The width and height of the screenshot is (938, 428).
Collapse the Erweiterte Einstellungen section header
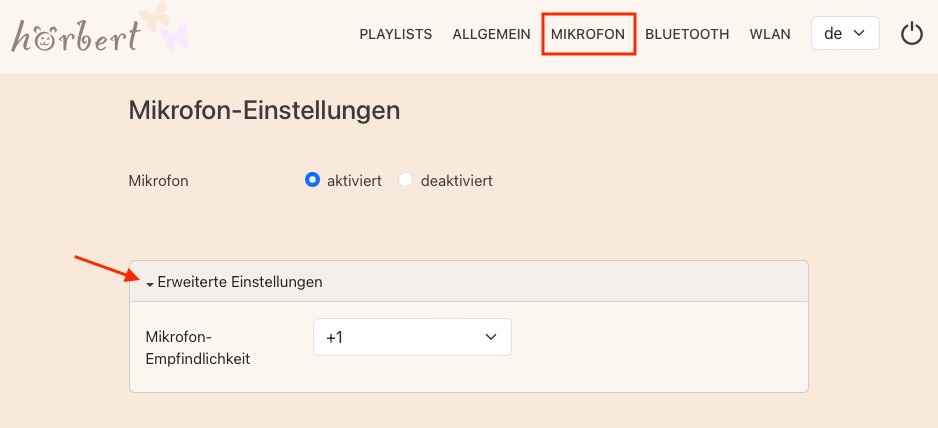(x=240, y=282)
